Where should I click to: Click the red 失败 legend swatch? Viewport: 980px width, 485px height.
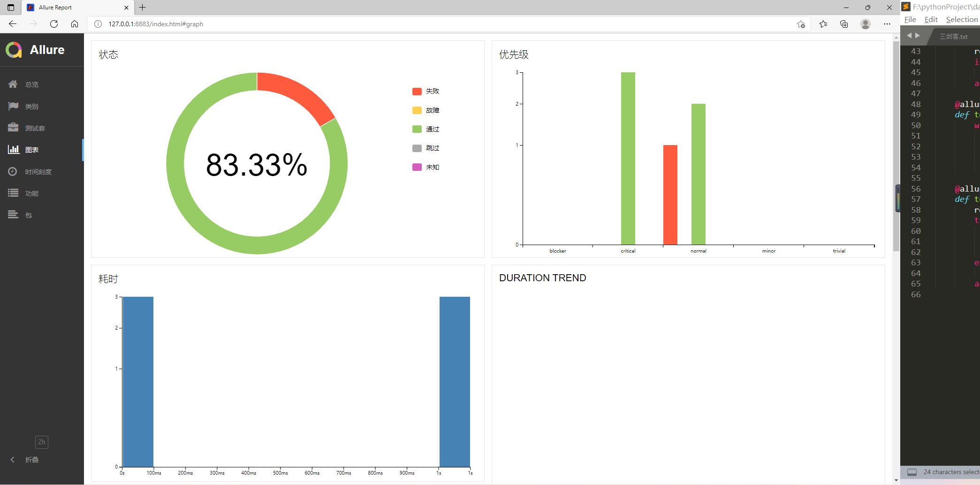(417, 91)
